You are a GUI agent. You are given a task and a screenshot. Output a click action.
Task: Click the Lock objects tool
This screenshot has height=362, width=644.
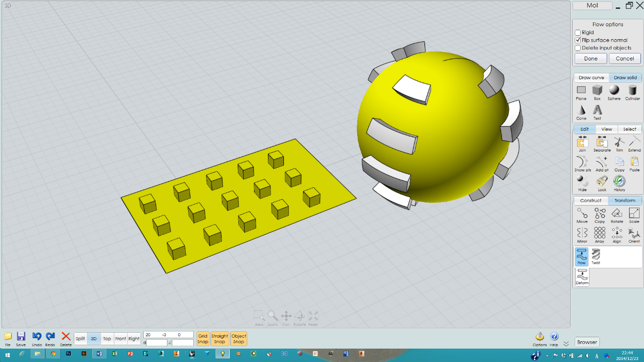click(x=602, y=184)
